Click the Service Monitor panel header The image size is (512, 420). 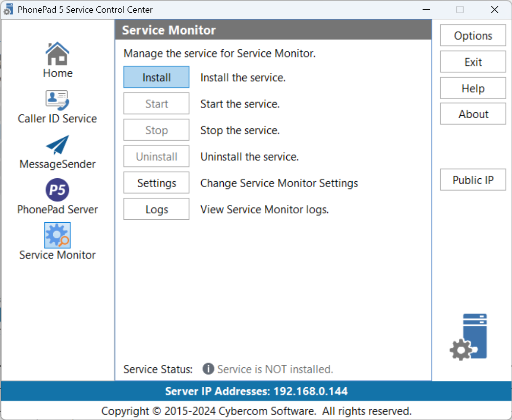point(273,30)
